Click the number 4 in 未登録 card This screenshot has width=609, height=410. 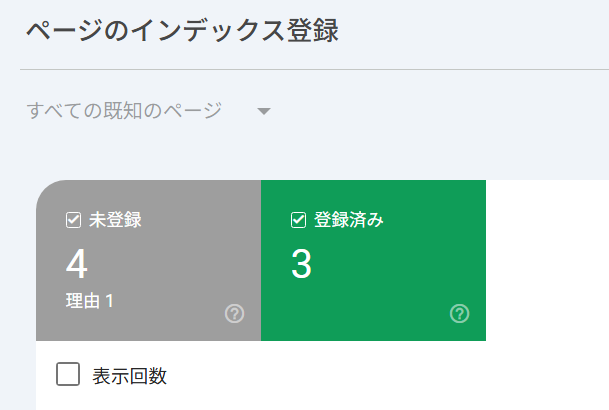pyautogui.click(x=77, y=264)
